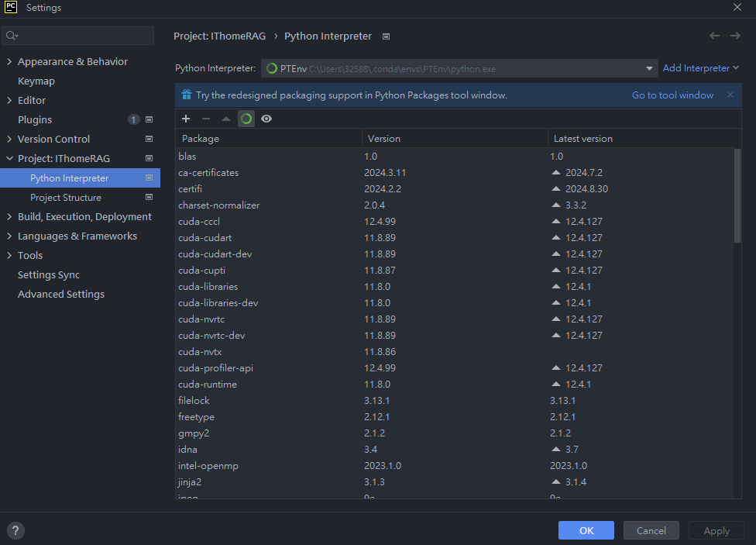The height and width of the screenshot is (545, 756).
Task: Click the search magnifier icon in settings
Action: [x=11, y=36]
